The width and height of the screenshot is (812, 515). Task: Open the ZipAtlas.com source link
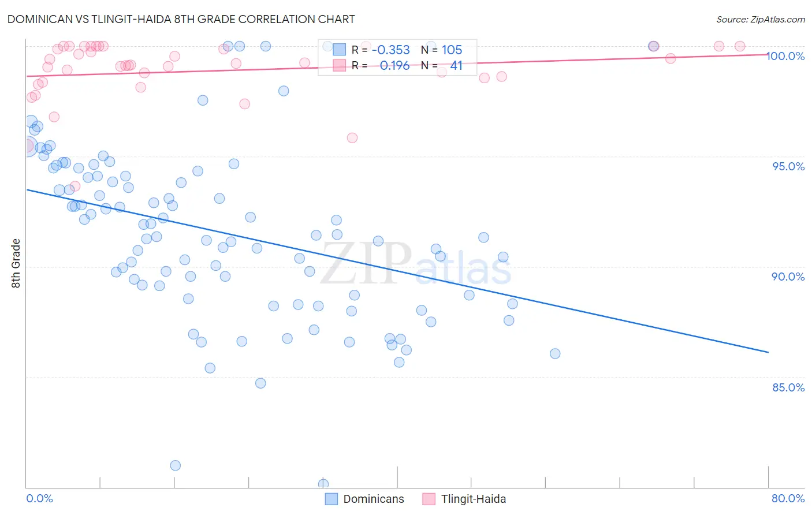click(x=760, y=19)
